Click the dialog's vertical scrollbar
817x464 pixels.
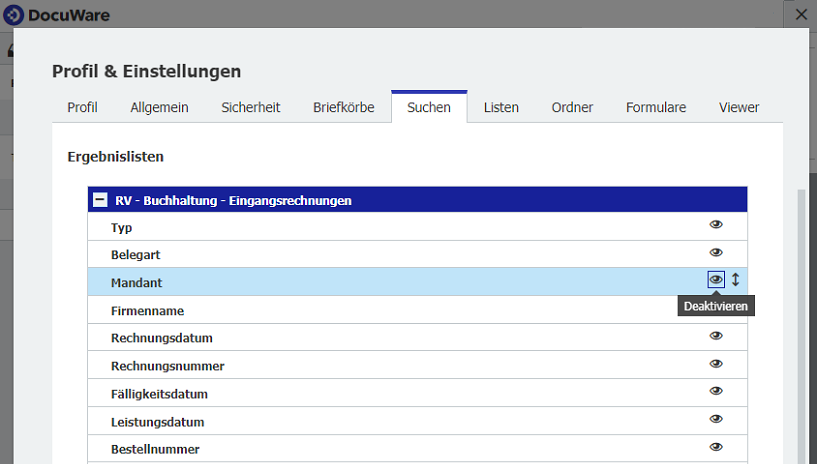pyautogui.click(x=799, y=320)
